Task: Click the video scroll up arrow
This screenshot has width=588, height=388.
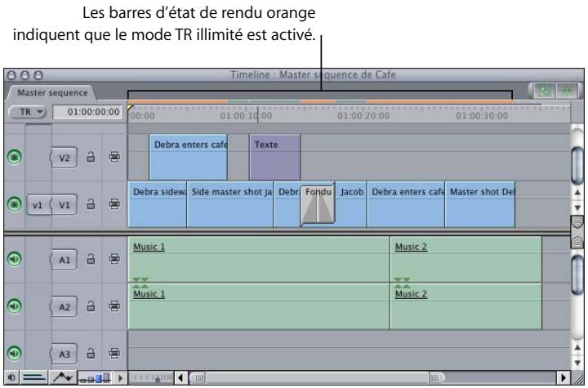Action: pos(577,193)
